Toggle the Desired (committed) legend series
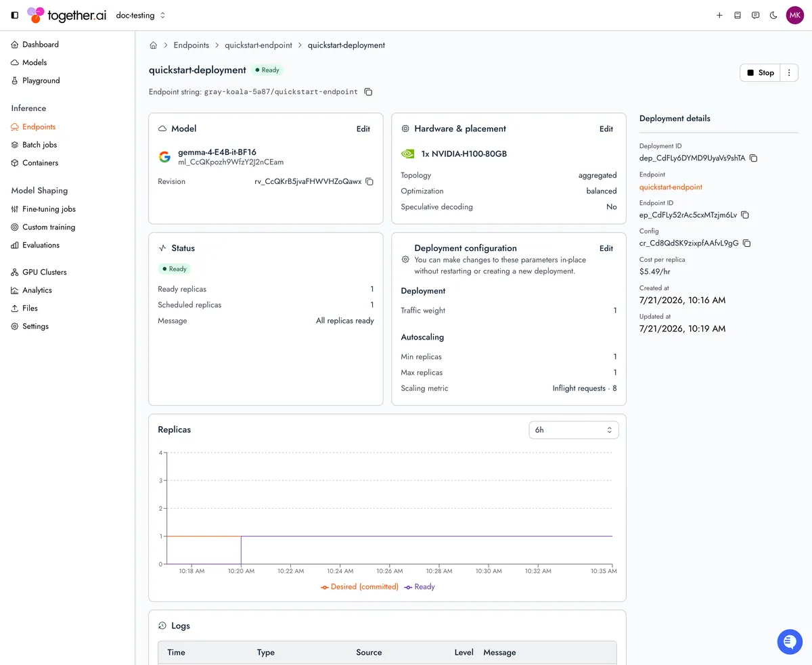This screenshot has width=812, height=665. (359, 587)
